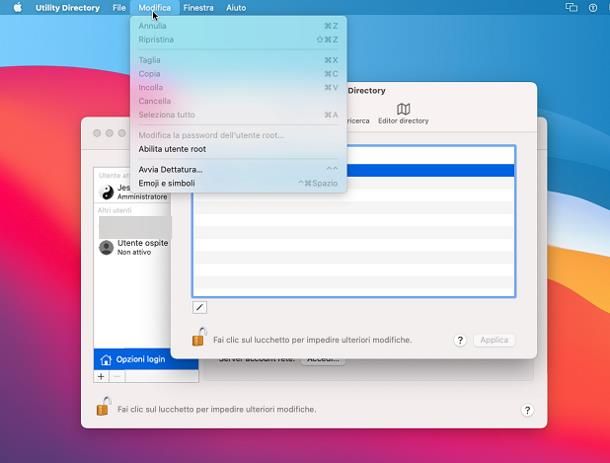The height and width of the screenshot is (463, 610).
Task: Click the close button of Users window
Action: tap(97, 133)
